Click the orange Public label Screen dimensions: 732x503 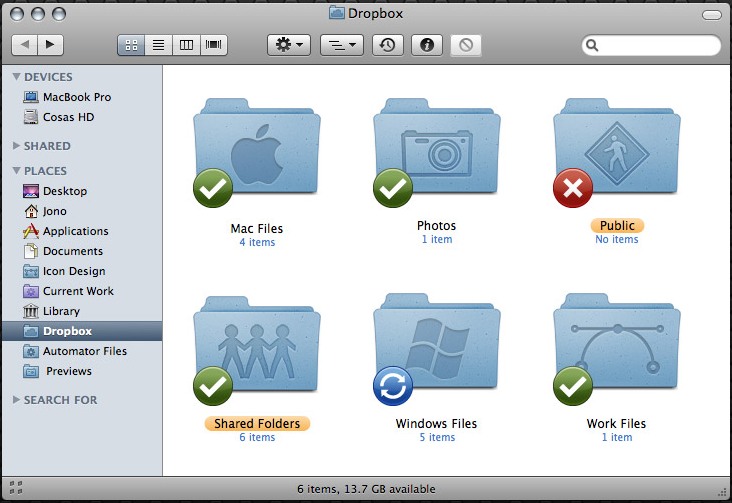point(617,226)
